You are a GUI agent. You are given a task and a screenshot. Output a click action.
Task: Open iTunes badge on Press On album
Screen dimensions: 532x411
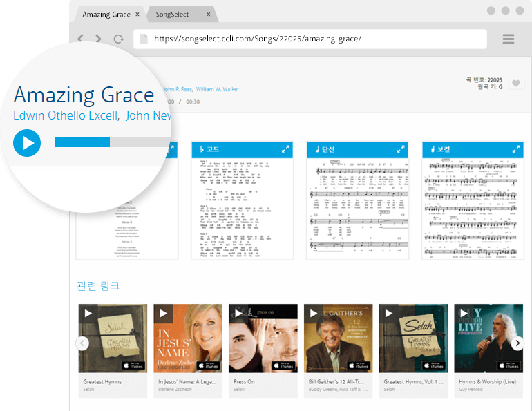pos(284,365)
